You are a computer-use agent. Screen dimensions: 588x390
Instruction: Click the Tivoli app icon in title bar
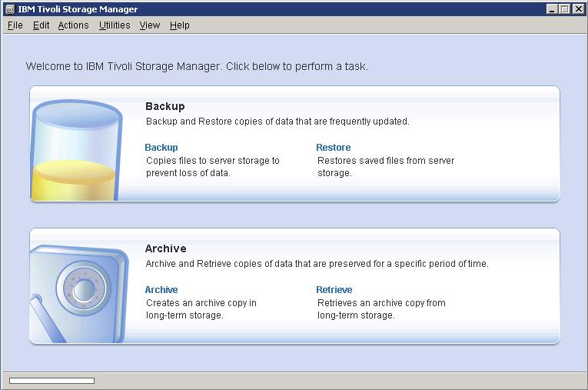pos(10,9)
